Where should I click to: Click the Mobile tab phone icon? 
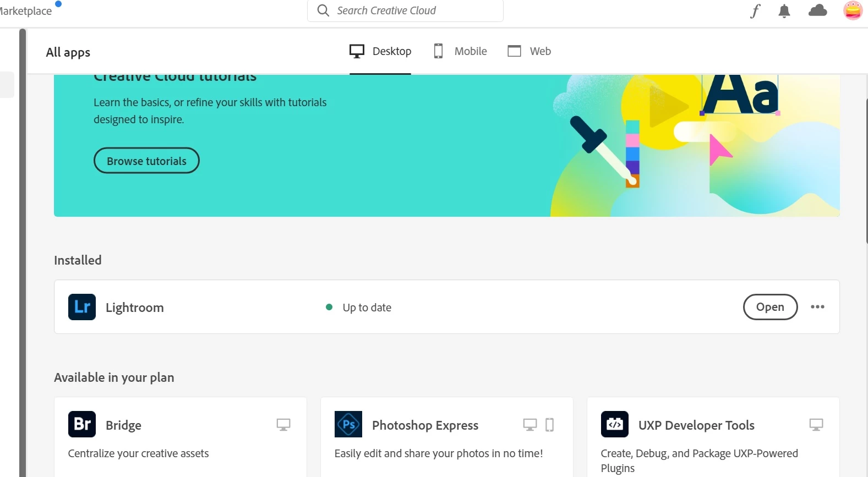(x=438, y=51)
